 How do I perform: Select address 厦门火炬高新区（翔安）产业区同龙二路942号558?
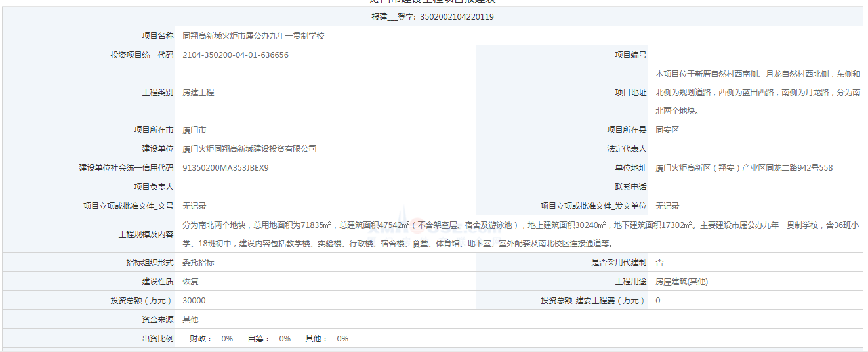744,168
